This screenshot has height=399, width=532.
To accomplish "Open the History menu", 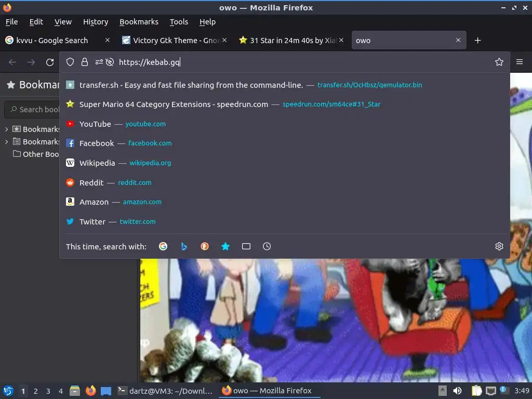I will (96, 22).
